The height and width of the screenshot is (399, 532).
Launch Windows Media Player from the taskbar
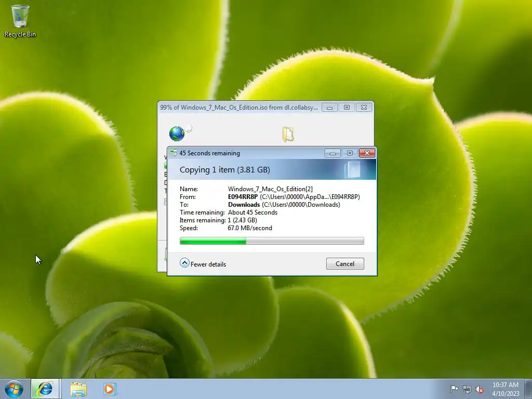(x=110, y=389)
